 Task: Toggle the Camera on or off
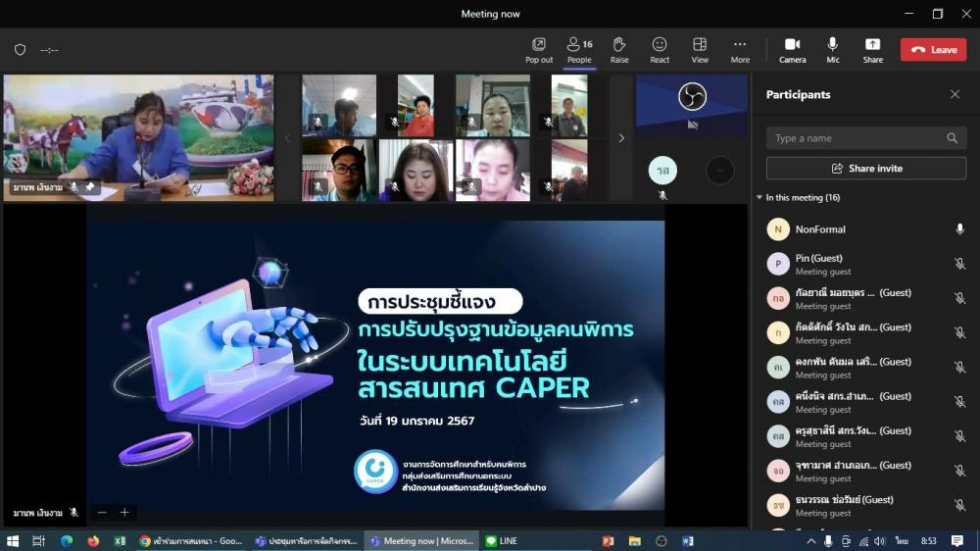793,50
